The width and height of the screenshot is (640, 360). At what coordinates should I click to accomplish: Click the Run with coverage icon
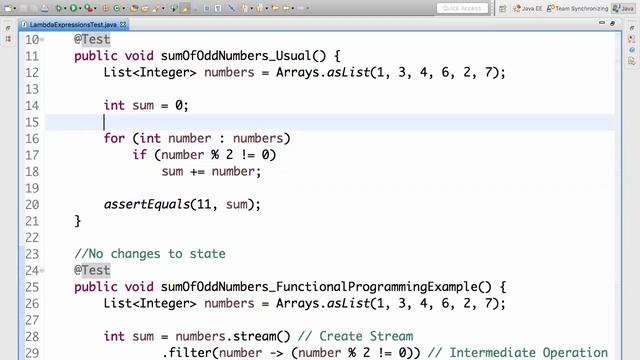click(89, 9)
